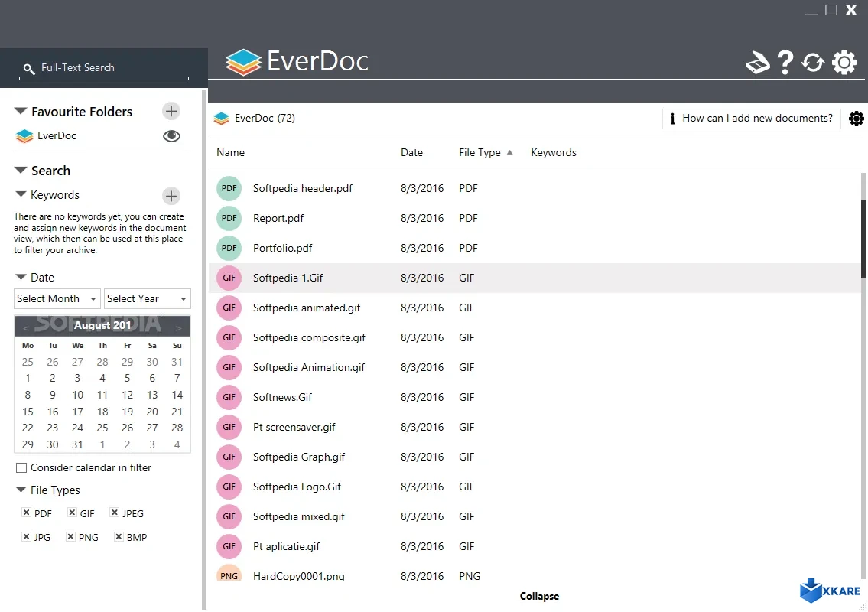Image resolution: width=868 pixels, height=612 pixels.
Task: Enable Consider calendar in filter checkbox
Action: (21, 468)
